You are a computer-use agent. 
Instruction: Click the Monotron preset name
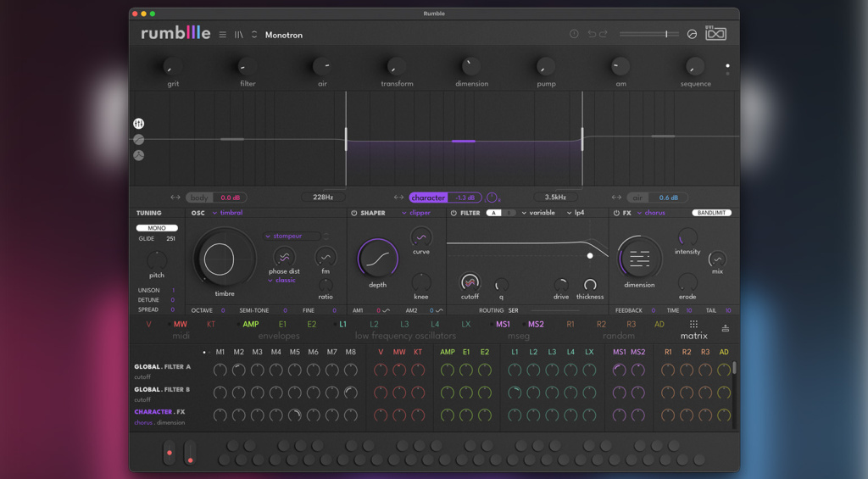pyautogui.click(x=283, y=35)
